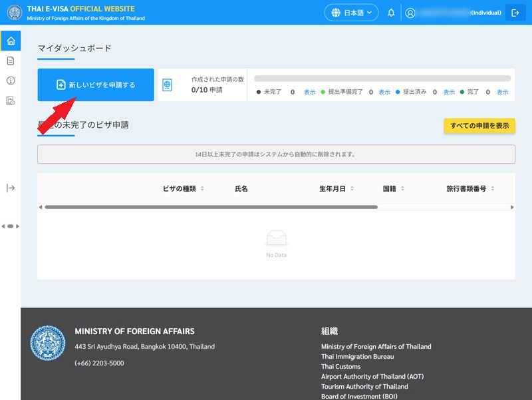Click the No Data empty inbox icon

(x=276, y=238)
